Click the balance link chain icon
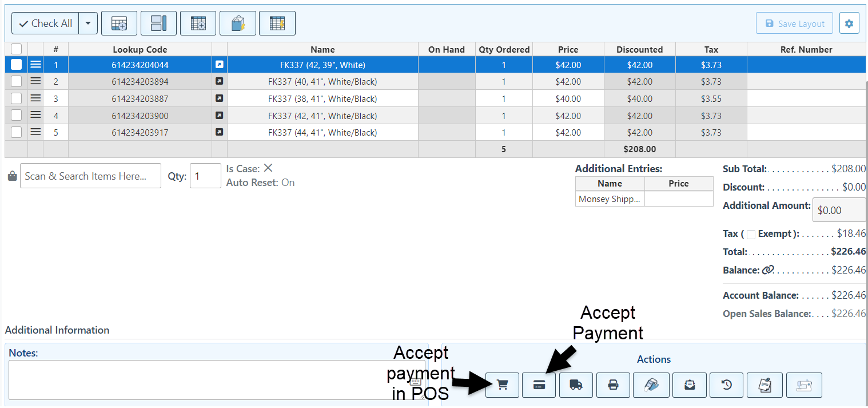This screenshot has width=868, height=408. [x=767, y=270]
